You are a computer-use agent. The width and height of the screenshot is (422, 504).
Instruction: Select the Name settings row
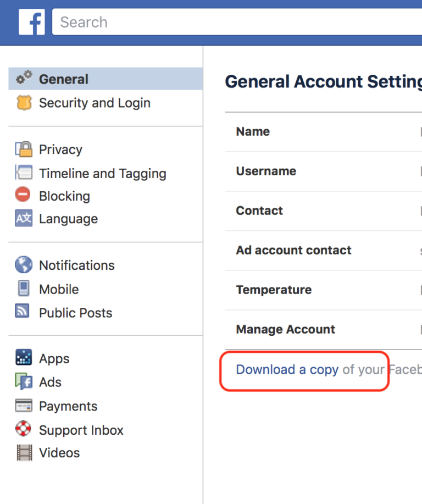[323, 132]
